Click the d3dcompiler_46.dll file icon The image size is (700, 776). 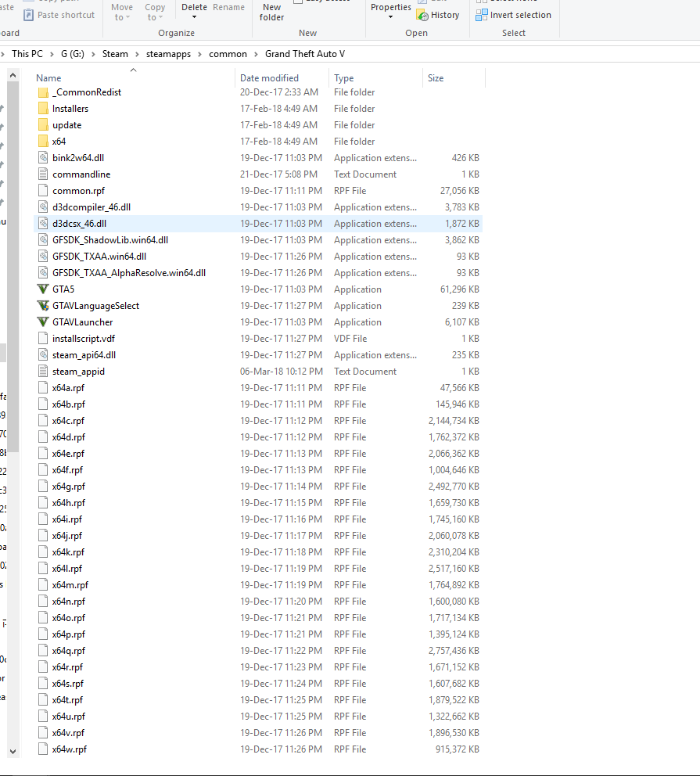click(43, 207)
